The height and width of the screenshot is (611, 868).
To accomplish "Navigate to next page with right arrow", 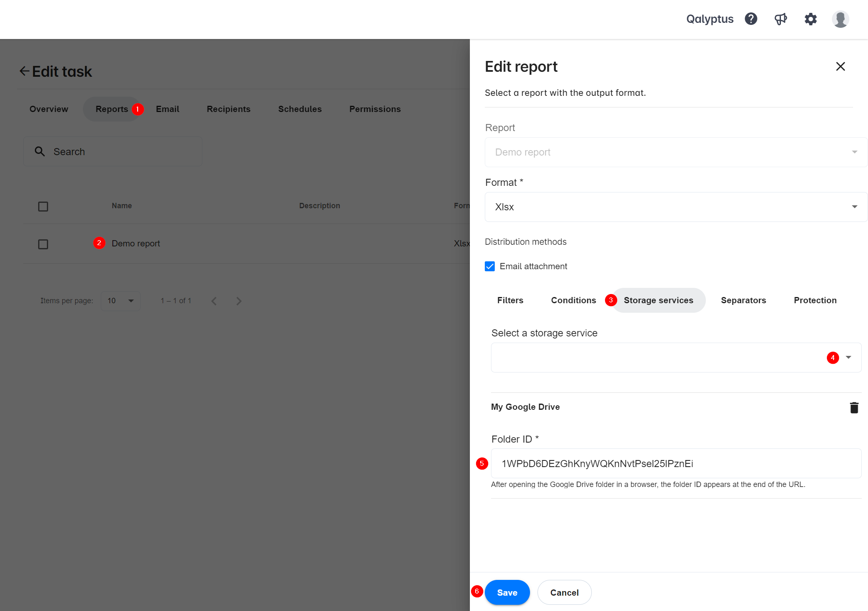I will [238, 301].
